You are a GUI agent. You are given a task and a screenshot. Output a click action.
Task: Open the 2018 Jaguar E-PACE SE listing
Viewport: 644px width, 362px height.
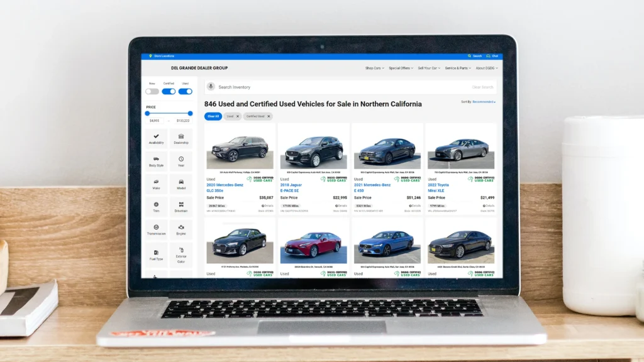point(291,187)
